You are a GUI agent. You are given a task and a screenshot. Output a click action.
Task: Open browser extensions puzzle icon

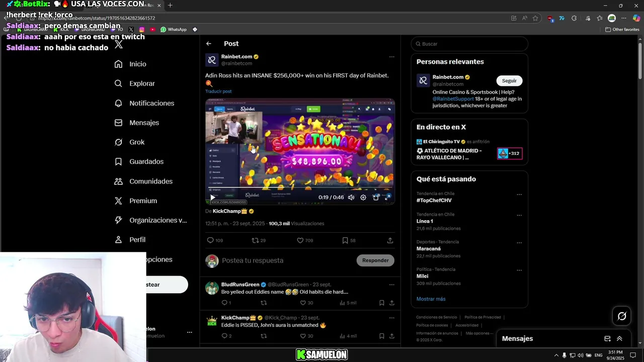coord(574,18)
